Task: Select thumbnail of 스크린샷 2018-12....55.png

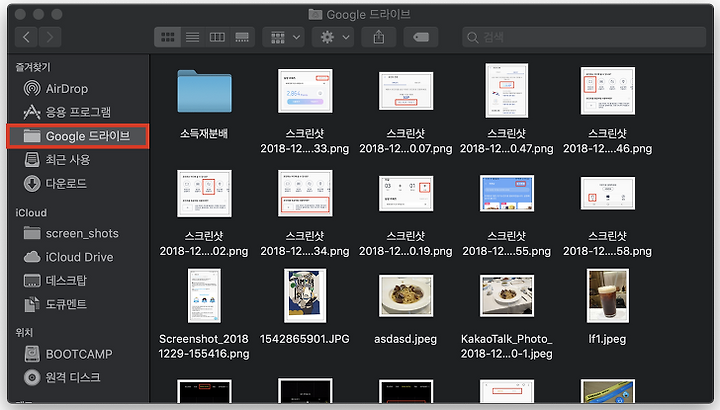Action: click(x=506, y=193)
